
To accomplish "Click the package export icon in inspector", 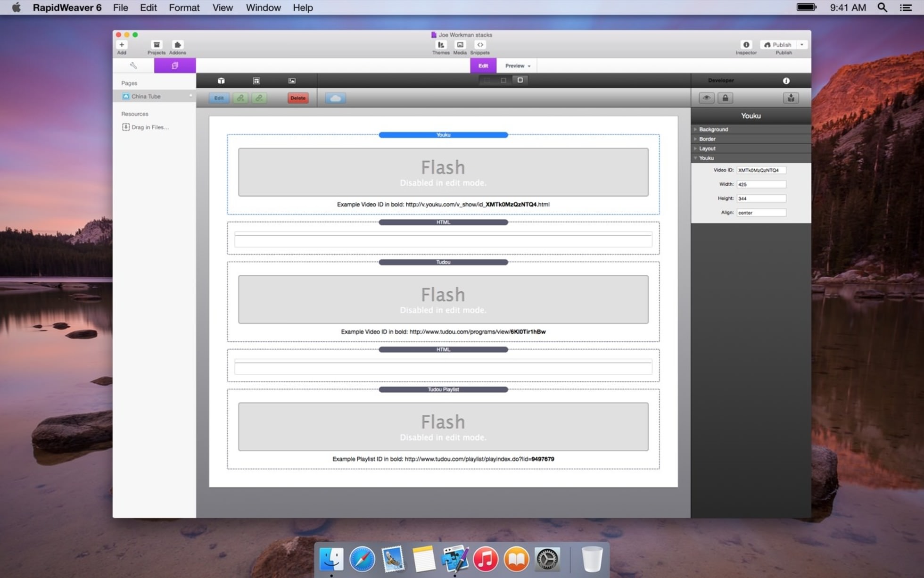I will point(791,98).
